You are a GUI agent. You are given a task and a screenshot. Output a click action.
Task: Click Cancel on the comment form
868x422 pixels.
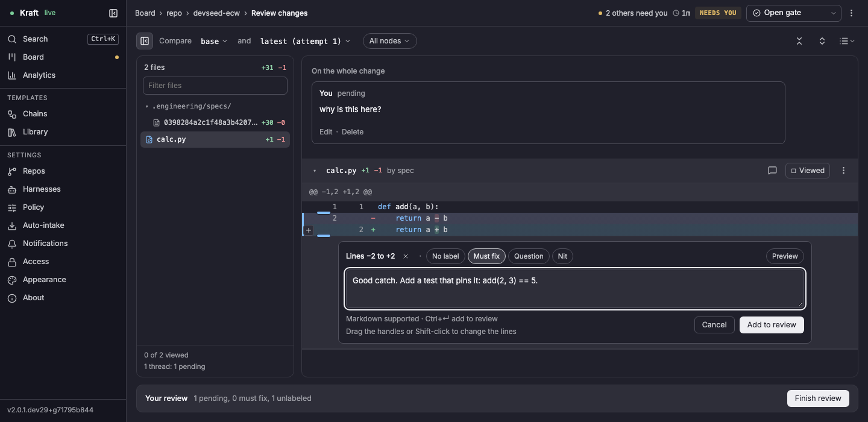(x=714, y=325)
